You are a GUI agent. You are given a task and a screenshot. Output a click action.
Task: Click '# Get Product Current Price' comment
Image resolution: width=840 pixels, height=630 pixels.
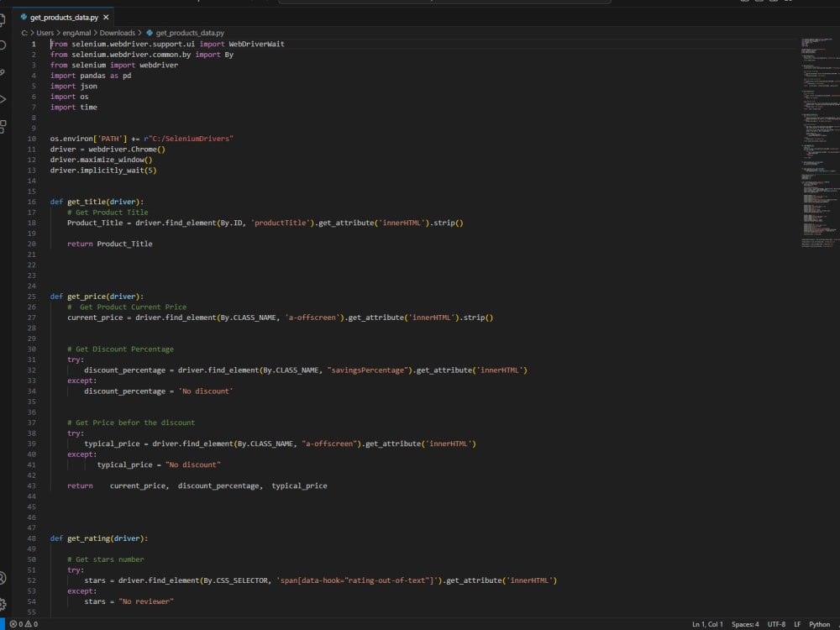[x=127, y=307]
